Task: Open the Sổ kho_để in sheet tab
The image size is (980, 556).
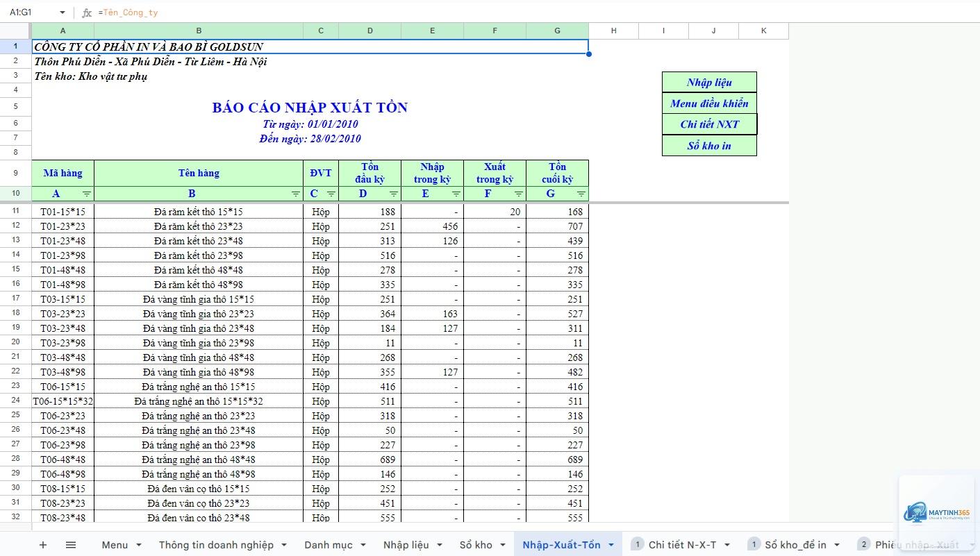Action: (795, 545)
